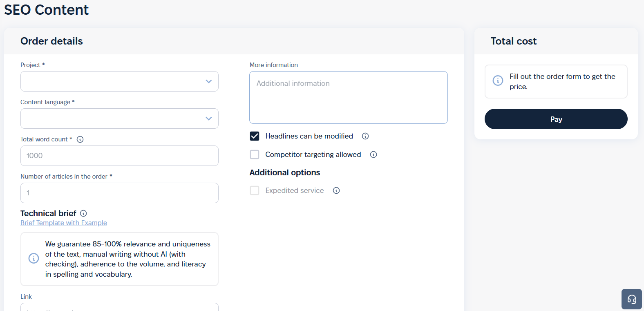The height and width of the screenshot is (311, 644).
Task: Click info icon in the price notice box
Action: pyautogui.click(x=498, y=81)
